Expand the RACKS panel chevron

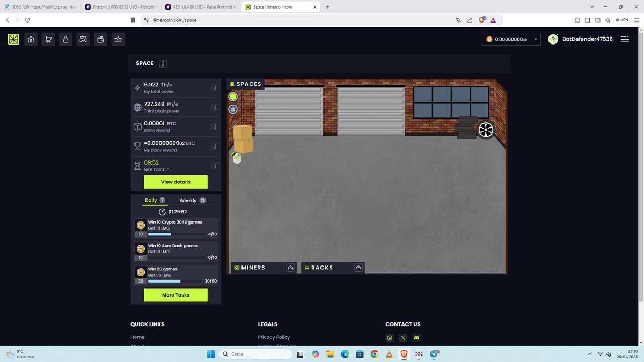pyautogui.click(x=358, y=268)
